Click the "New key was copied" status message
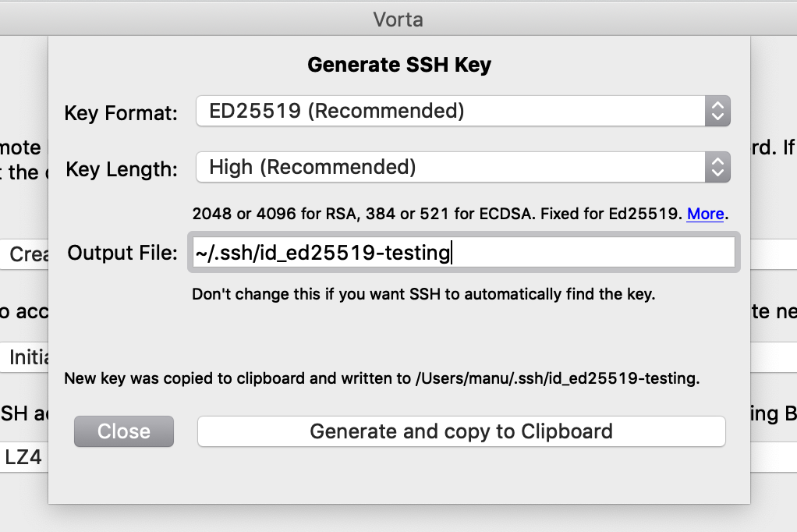This screenshot has width=797, height=532. pyautogui.click(x=381, y=379)
